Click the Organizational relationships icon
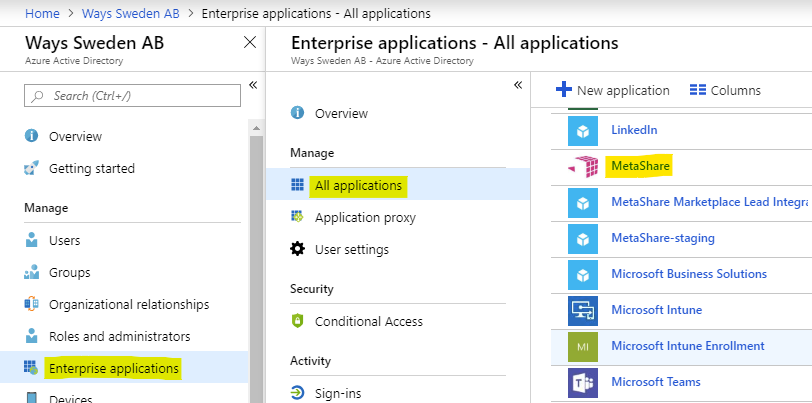 31,304
